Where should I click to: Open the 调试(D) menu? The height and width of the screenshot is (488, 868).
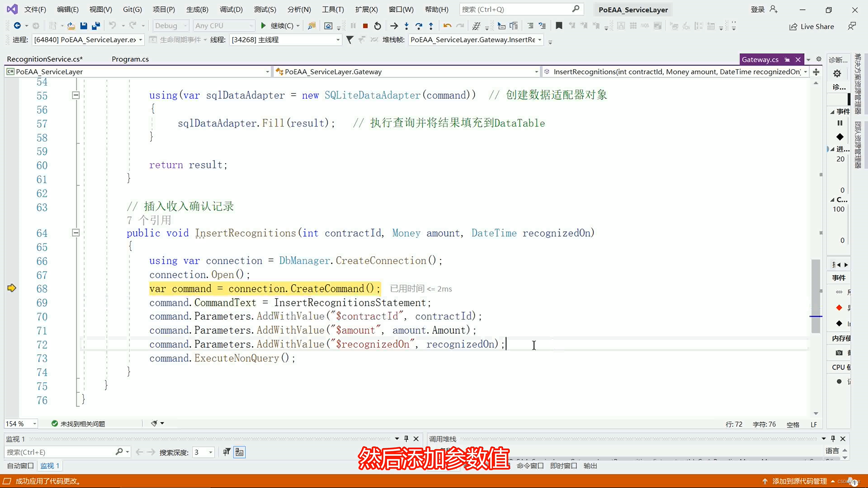(x=231, y=9)
